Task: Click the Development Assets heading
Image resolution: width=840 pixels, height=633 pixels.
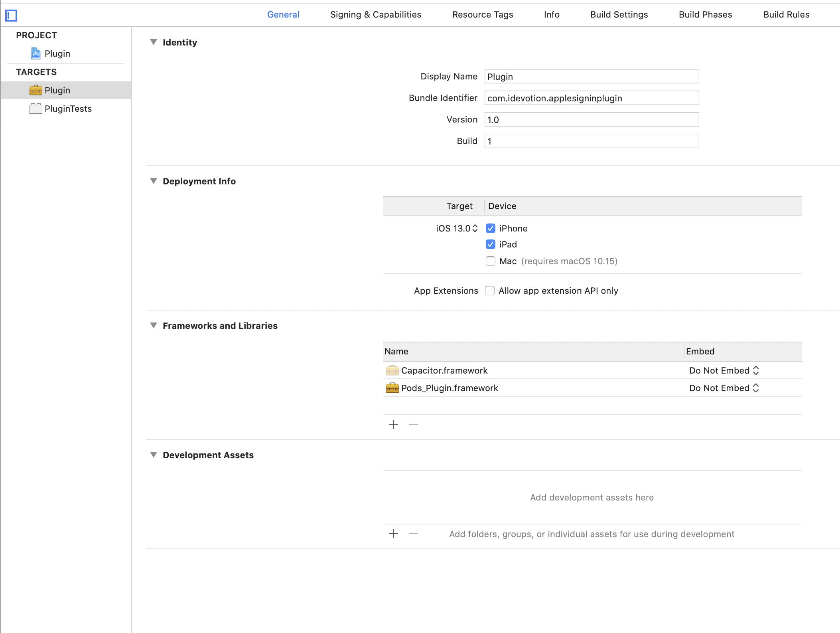Action: click(x=208, y=455)
